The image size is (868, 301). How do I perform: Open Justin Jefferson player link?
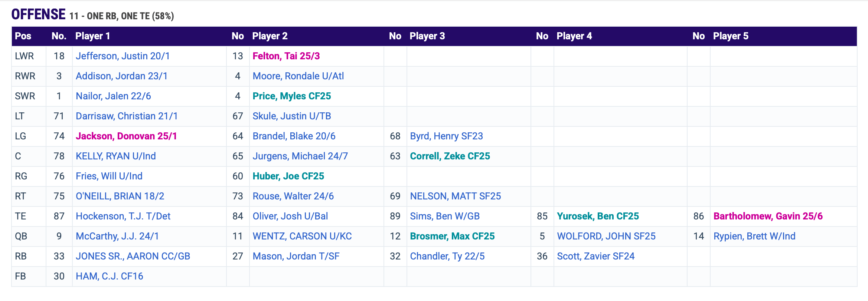pos(123,56)
